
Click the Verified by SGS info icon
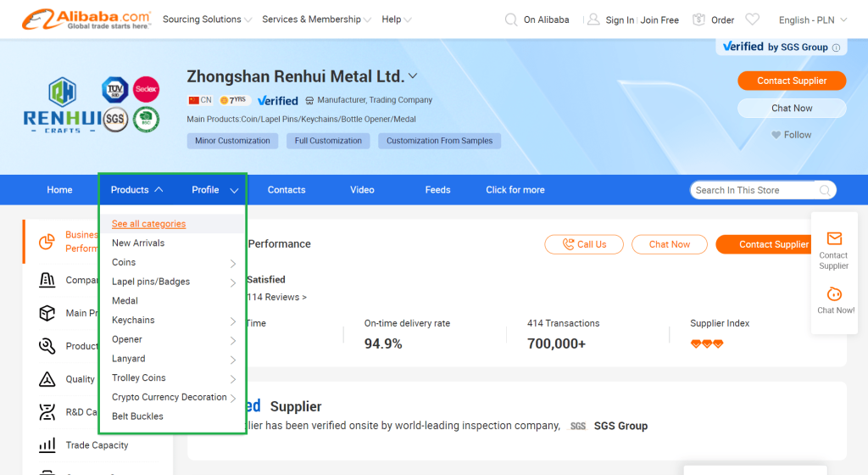[836, 47]
